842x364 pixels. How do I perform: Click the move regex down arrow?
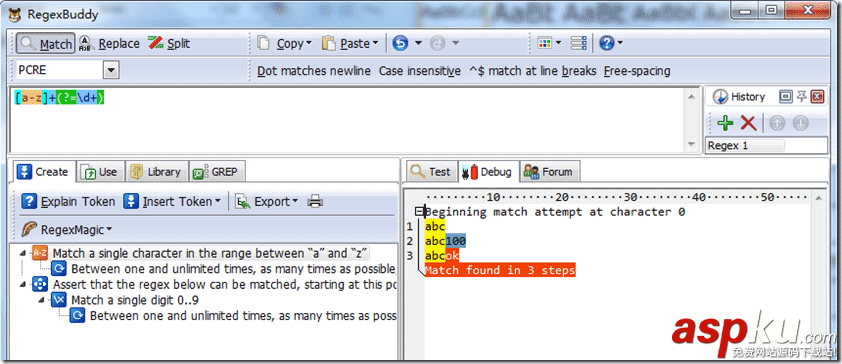click(x=801, y=123)
